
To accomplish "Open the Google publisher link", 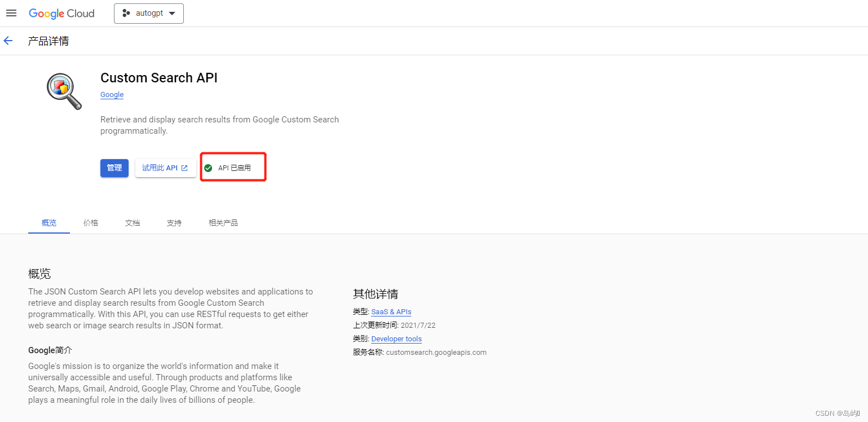I will pos(112,95).
